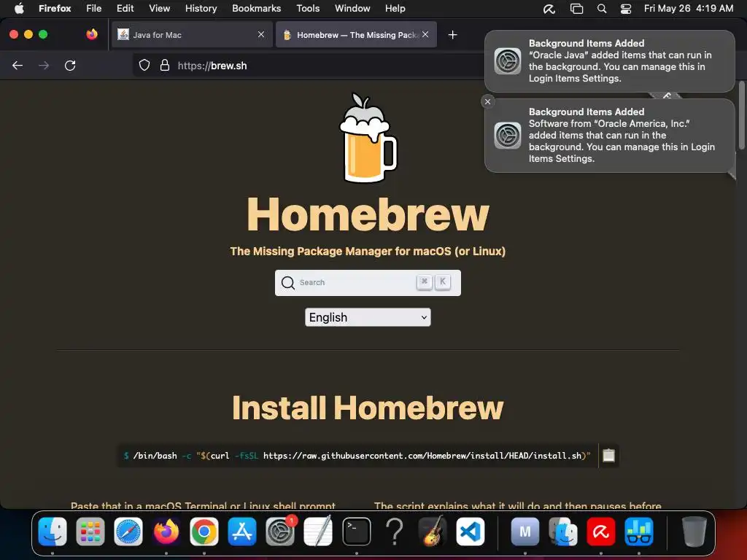Select the Homebrew tab
The width and height of the screenshot is (747, 560).
[356, 35]
